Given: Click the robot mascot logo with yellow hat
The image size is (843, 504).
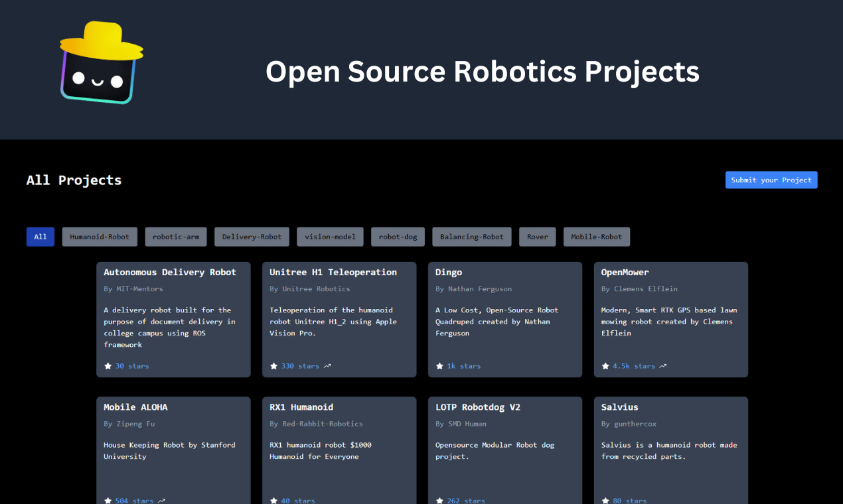Looking at the screenshot, I should [102, 63].
